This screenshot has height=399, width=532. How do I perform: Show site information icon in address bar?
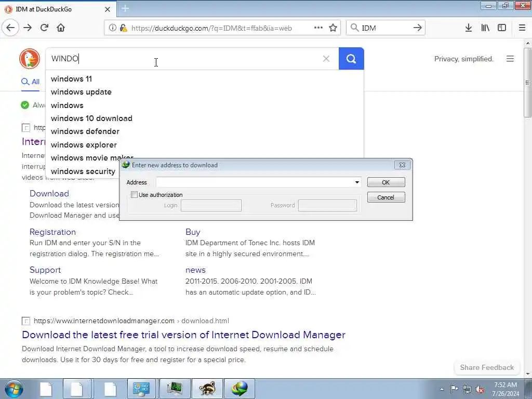click(112, 28)
